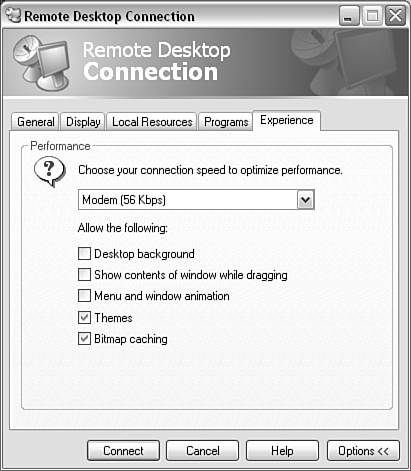Enable the Desktop background checkbox
Viewport: 411px width, 471px height.
[84, 254]
